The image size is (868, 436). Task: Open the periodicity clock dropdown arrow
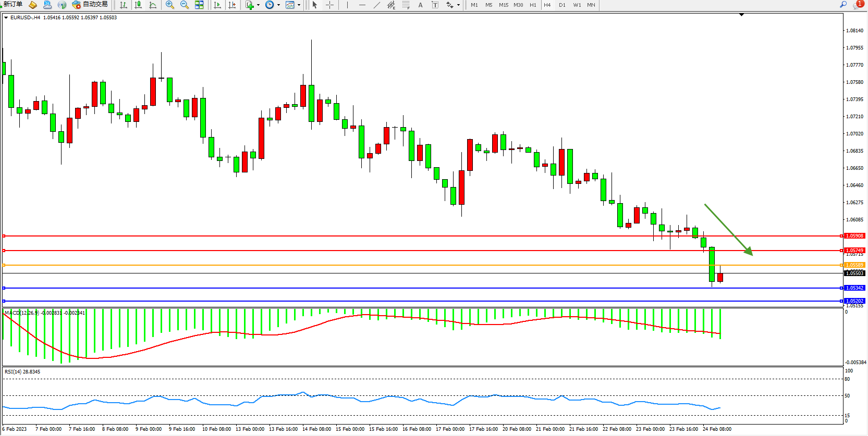click(278, 5)
